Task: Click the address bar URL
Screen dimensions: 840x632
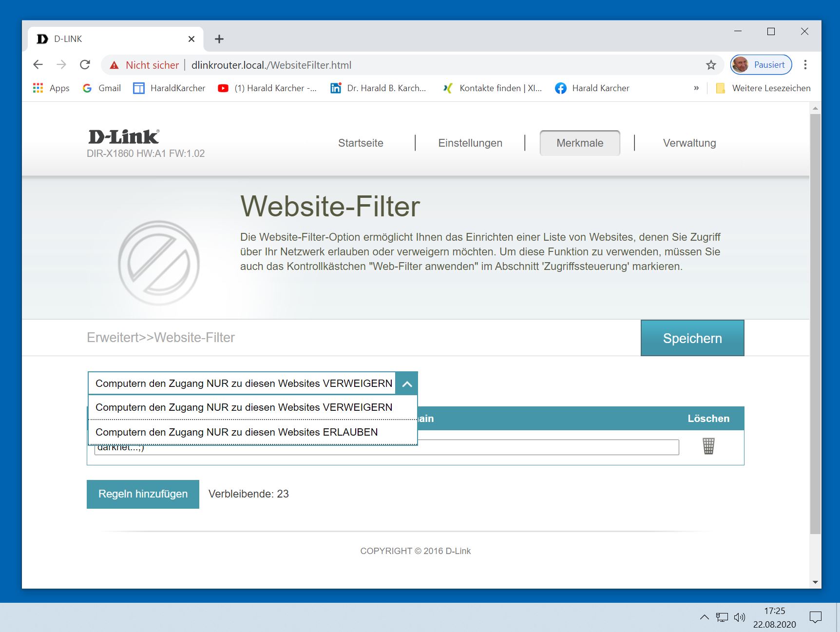Action: click(x=271, y=65)
